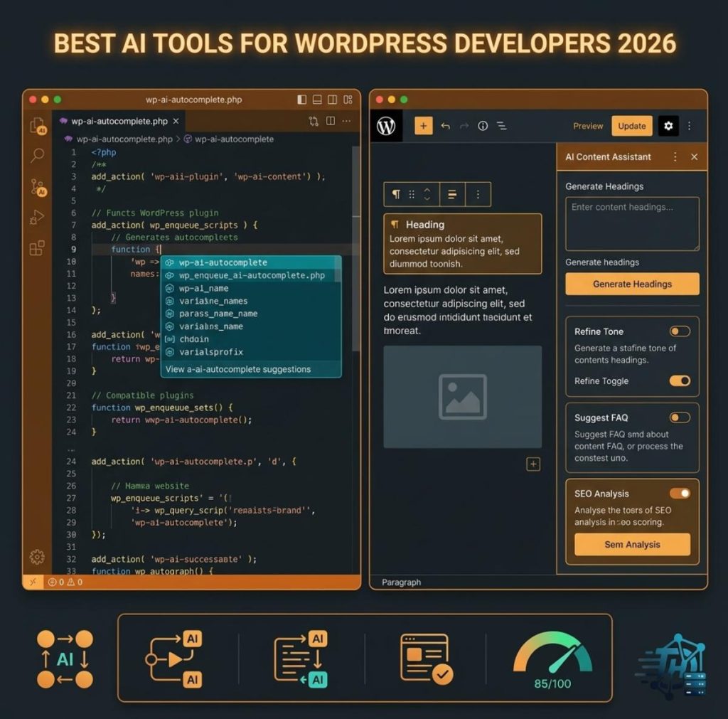Redo using the WordPress toolbar arrow
The height and width of the screenshot is (719, 728).
464,126
